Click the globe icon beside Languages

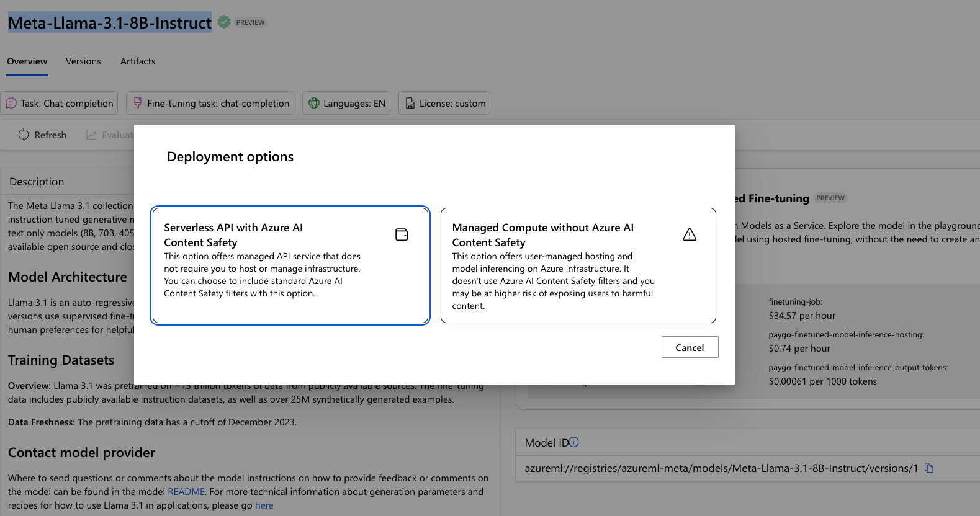coord(314,103)
